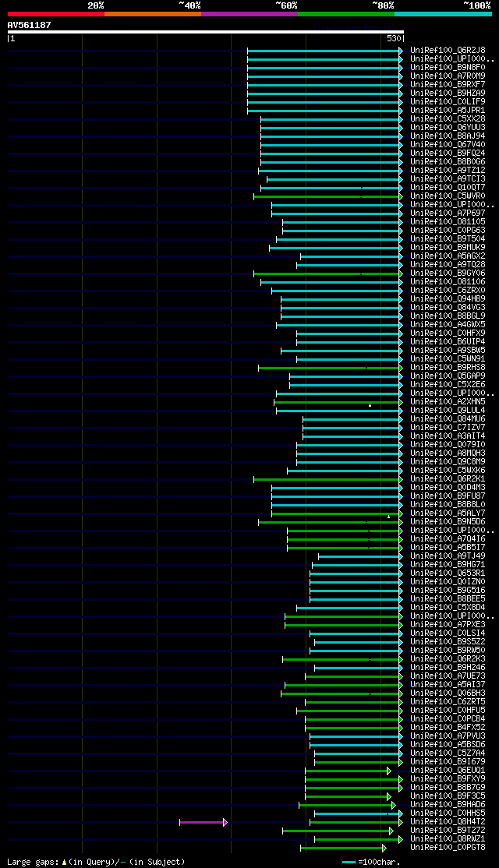Select the UniRef100_Q84MU6 label
499x868 pixels.
(448, 419)
